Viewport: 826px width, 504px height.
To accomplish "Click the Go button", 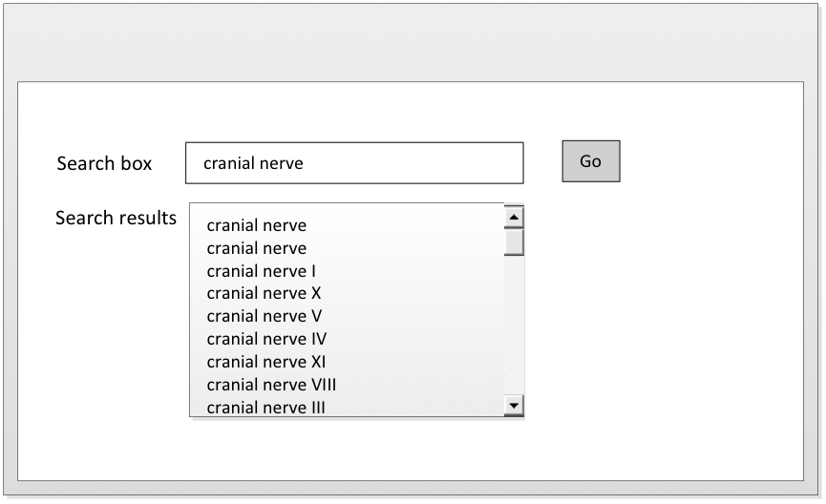I will tap(590, 161).
